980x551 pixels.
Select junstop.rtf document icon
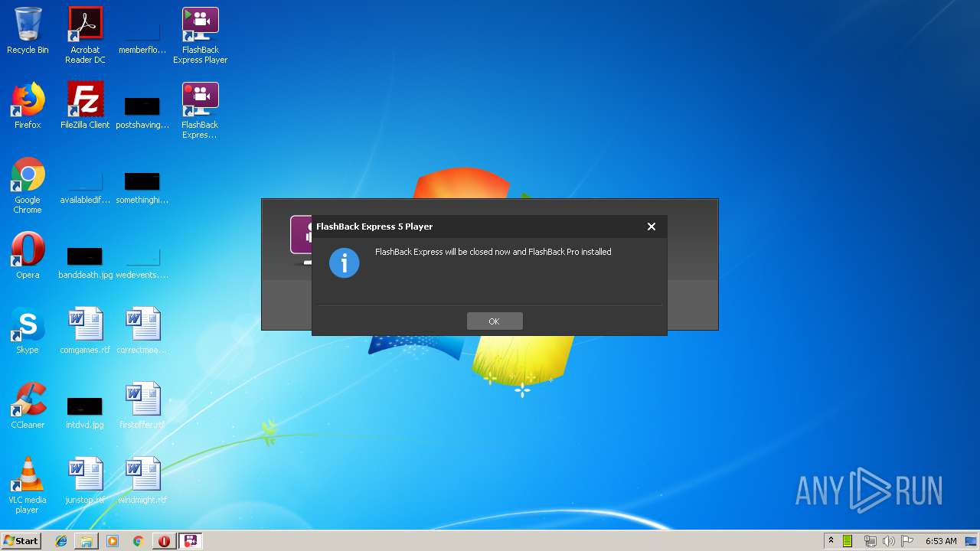click(85, 481)
